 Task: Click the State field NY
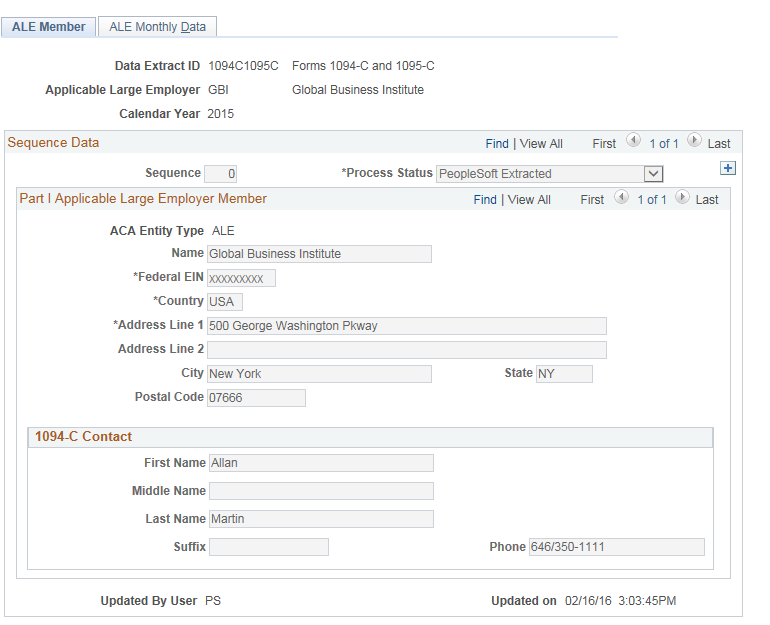(x=564, y=374)
